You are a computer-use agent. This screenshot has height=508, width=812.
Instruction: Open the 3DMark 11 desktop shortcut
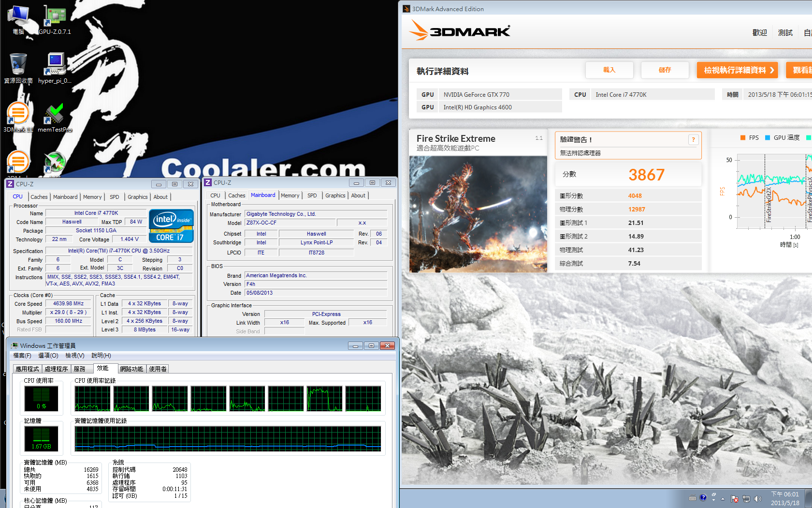(x=18, y=117)
